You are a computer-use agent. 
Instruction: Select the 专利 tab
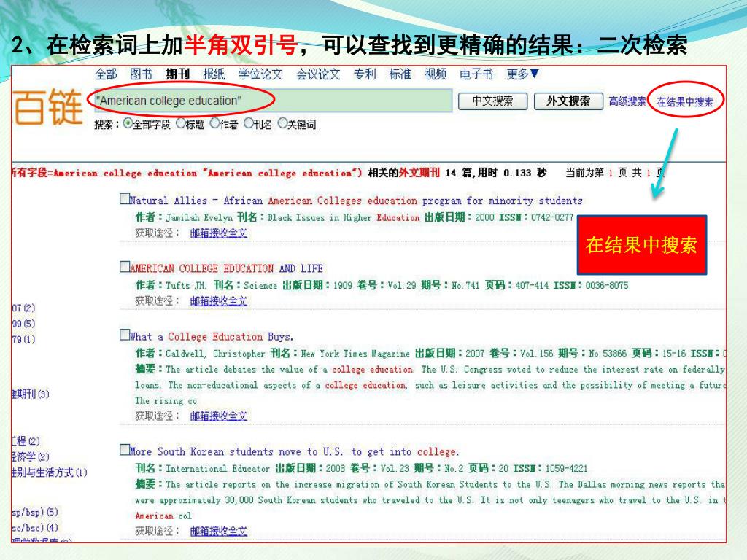pyautogui.click(x=365, y=74)
